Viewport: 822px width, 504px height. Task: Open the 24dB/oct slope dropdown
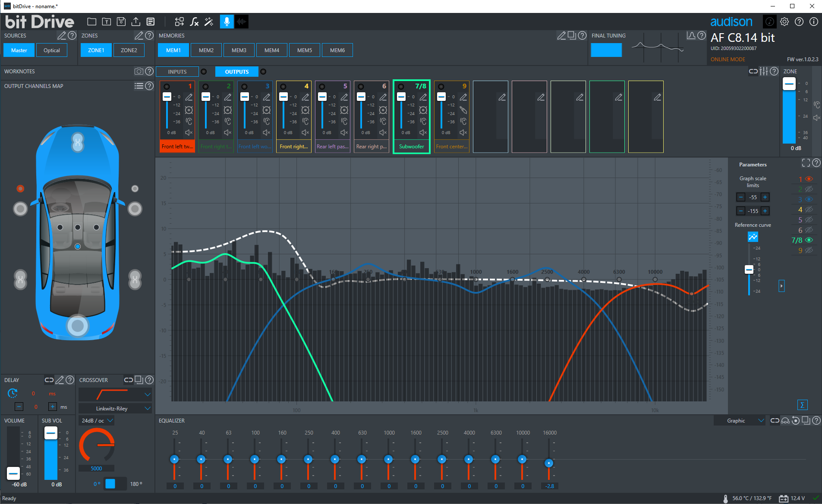click(x=97, y=420)
